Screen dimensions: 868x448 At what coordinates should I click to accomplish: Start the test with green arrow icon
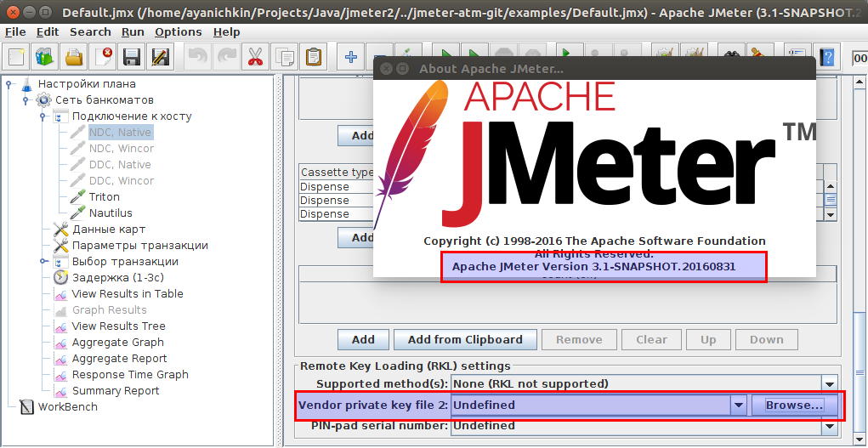click(x=446, y=53)
